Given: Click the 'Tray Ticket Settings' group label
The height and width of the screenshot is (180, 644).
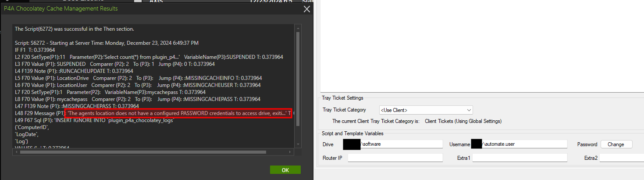Looking at the screenshot, I should (x=342, y=98).
